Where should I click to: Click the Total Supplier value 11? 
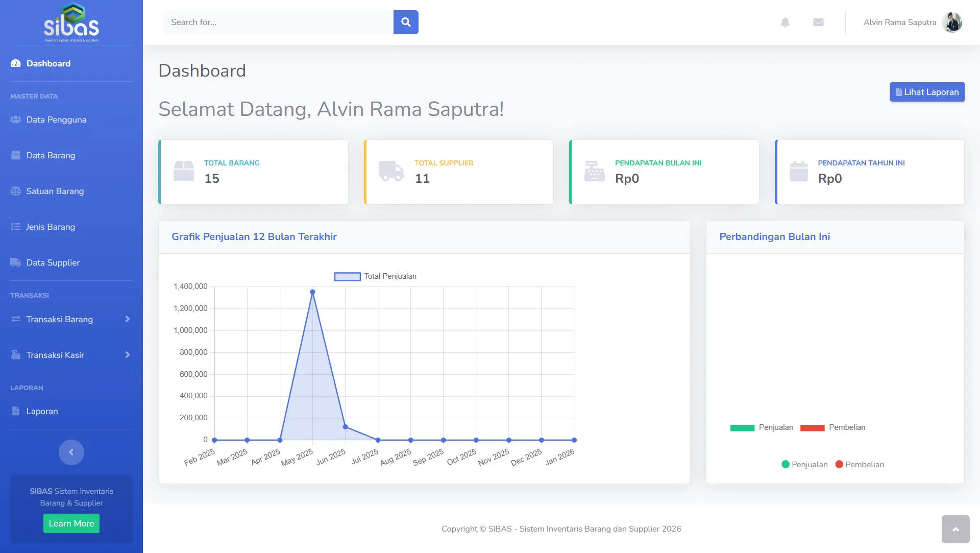point(422,178)
